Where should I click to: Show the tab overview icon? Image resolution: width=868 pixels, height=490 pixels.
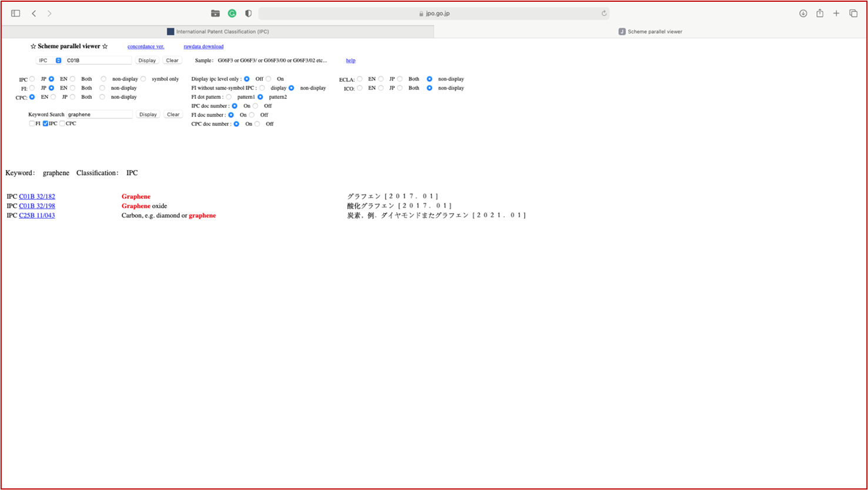click(853, 14)
